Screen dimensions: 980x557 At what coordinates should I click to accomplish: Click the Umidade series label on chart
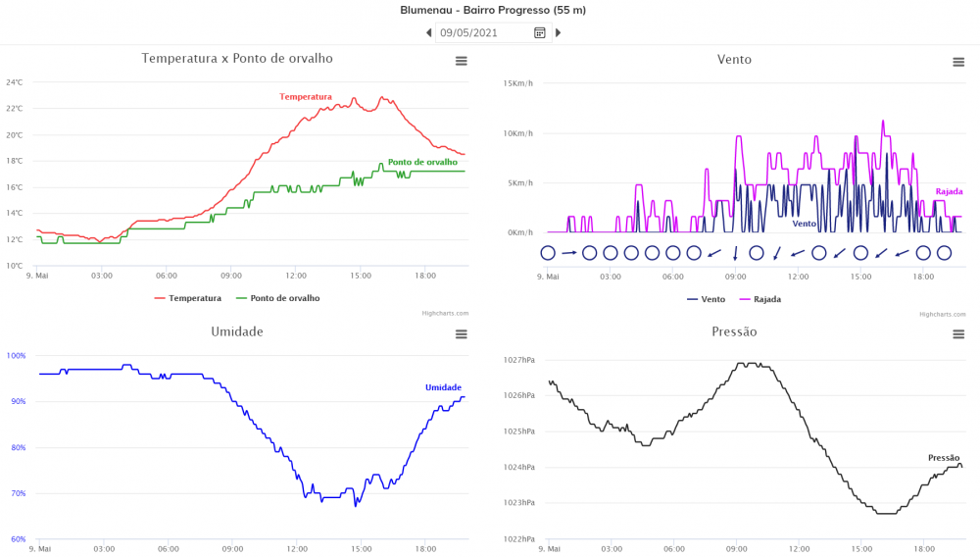pyautogui.click(x=443, y=387)
